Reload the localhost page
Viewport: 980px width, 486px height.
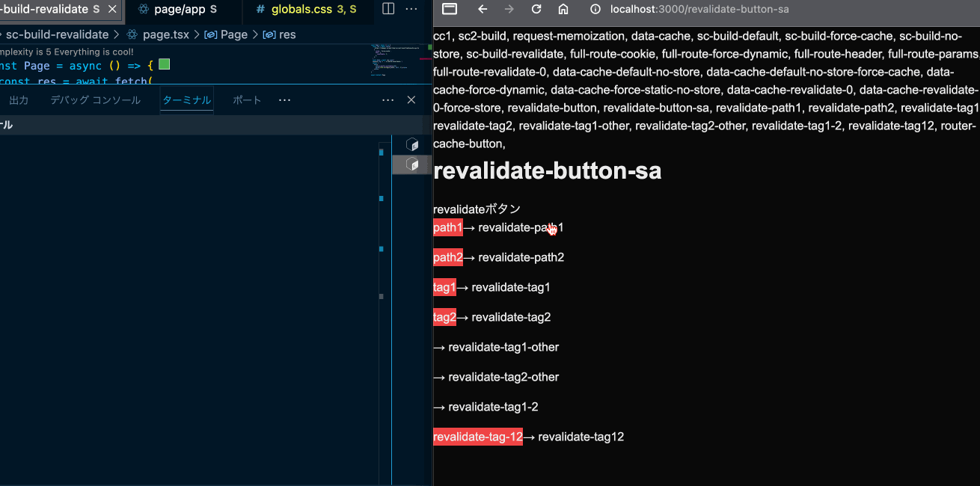point(536,9)
